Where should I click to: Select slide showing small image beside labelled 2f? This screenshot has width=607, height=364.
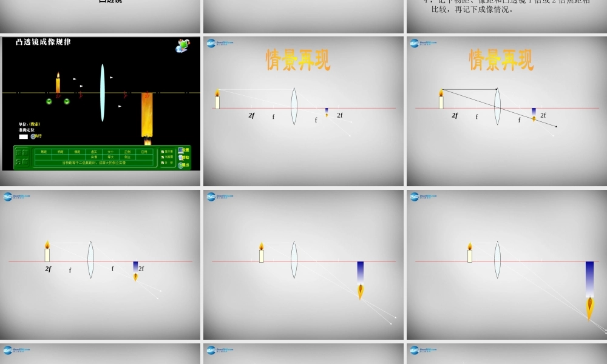(100, 265)
